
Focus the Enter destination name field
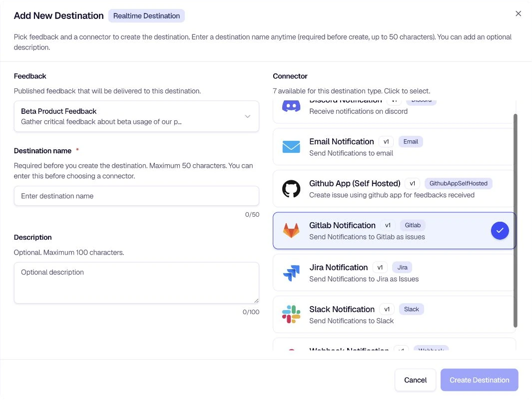click(136, 196)
